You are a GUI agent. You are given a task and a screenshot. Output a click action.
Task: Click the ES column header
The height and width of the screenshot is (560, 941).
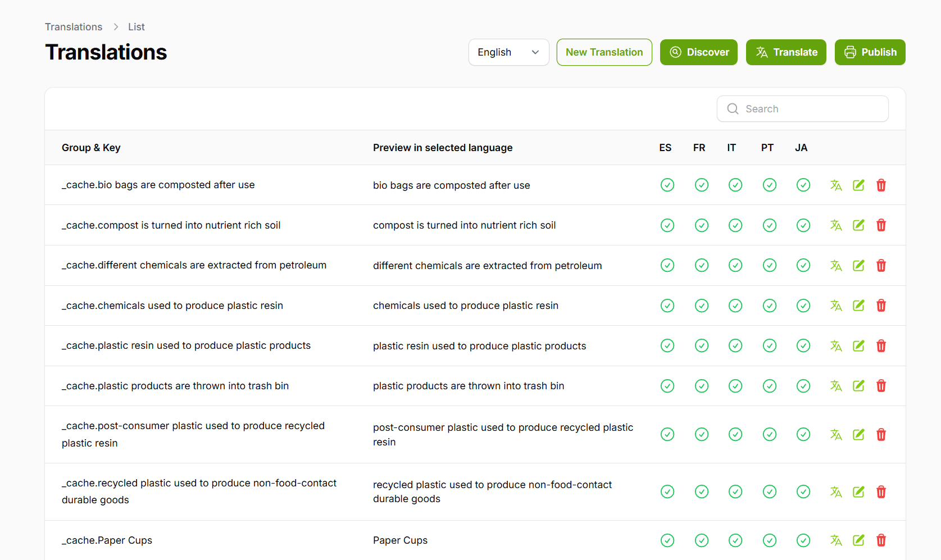tap(665, 148)
